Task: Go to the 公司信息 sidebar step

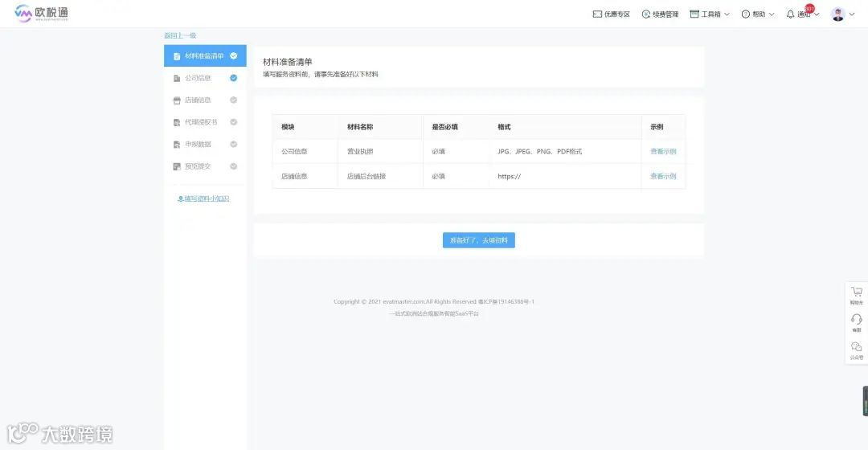Action: click(x=205, y=78)
